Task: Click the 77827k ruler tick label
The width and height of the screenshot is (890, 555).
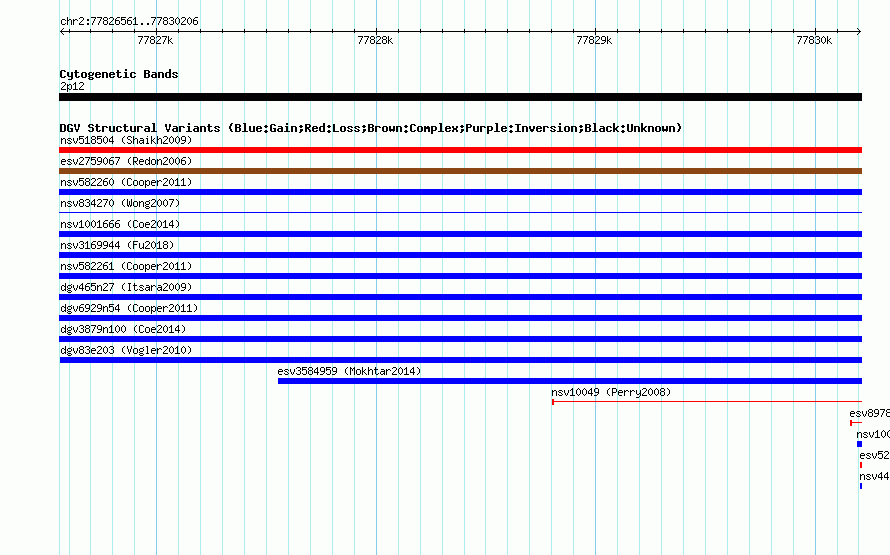Action: pyautogui.click(x=155, y=40)
